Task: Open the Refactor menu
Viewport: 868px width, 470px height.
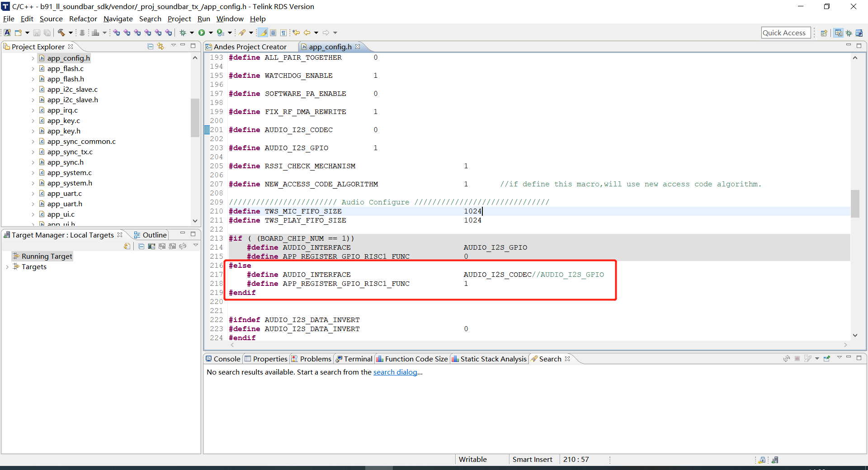Action: point(83,19)
